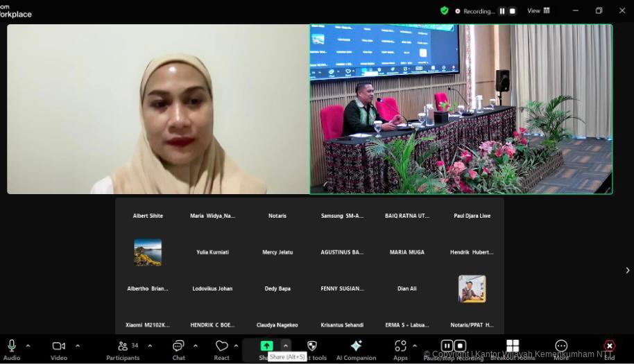Select the Notaris/PPAT participant thumbnail

pyautogui.click(x=472, y=289)
